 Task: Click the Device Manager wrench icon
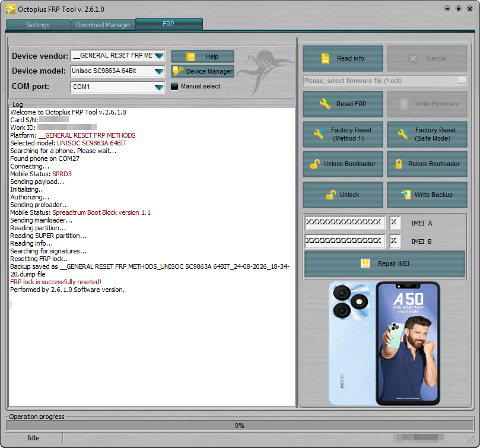[x=178, y=71]
